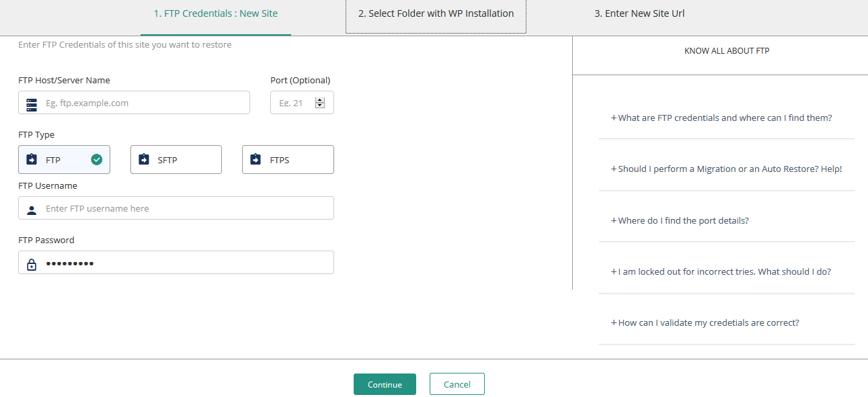
Task: Click the user icon in FTP Username field
Action: click(x=32, y=210)
